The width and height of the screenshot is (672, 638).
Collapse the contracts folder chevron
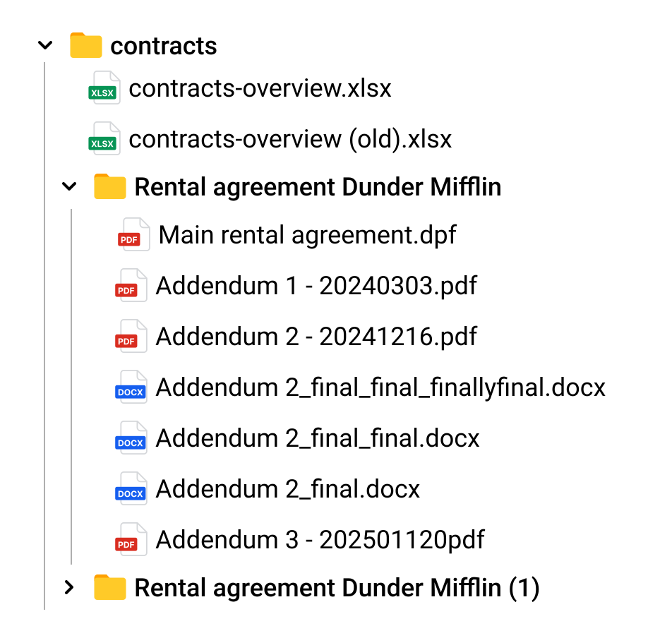coord(45,46)
